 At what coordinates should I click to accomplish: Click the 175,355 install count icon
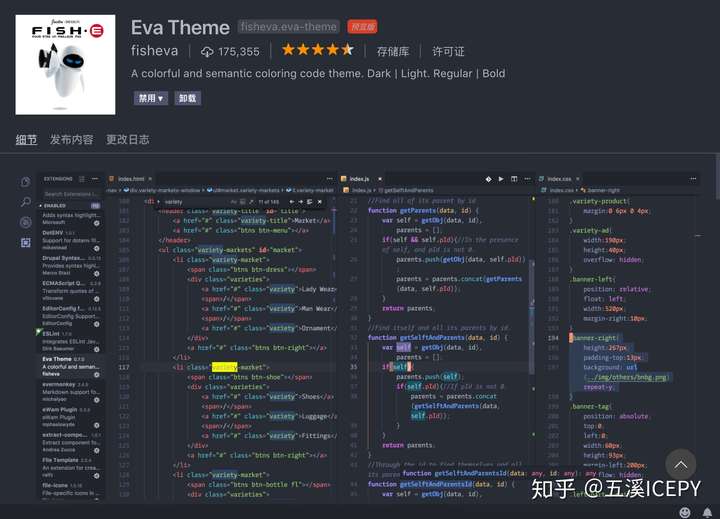(207, 51)
